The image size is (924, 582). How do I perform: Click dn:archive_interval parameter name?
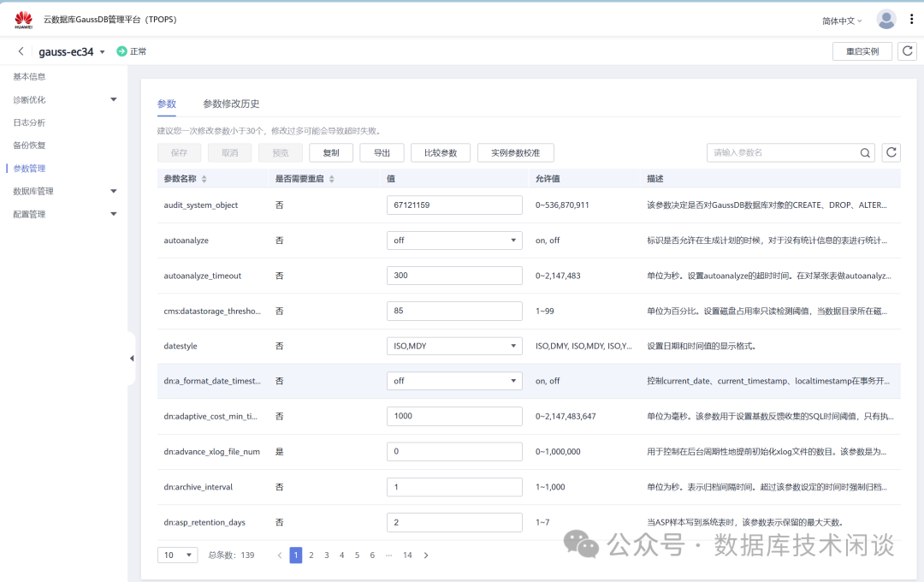[x=198, y=487]
